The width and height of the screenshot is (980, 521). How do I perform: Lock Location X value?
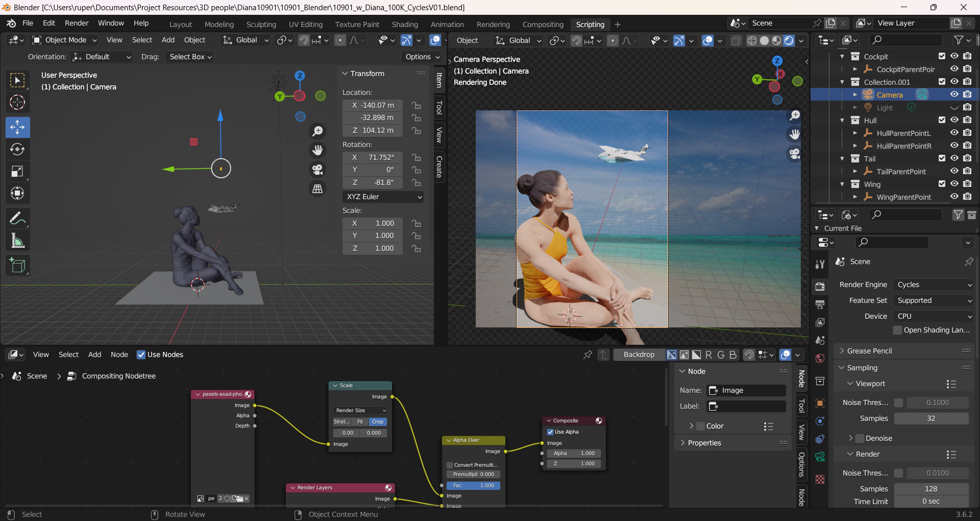click(x=416, y=106)
